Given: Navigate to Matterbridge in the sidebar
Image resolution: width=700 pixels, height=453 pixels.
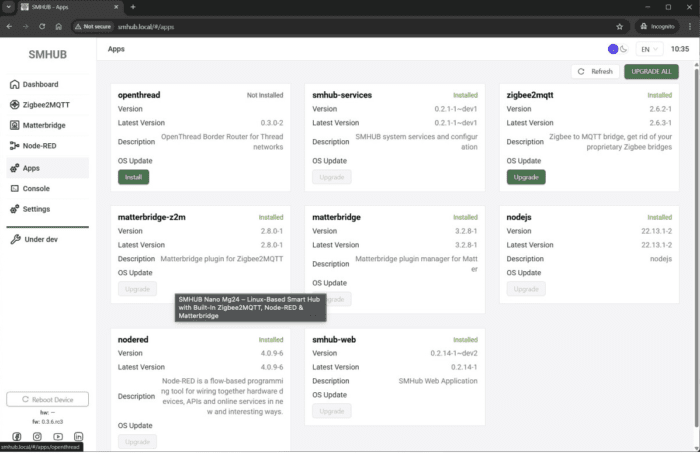Looking at the screenshot, I should click(x=44, y=125).
